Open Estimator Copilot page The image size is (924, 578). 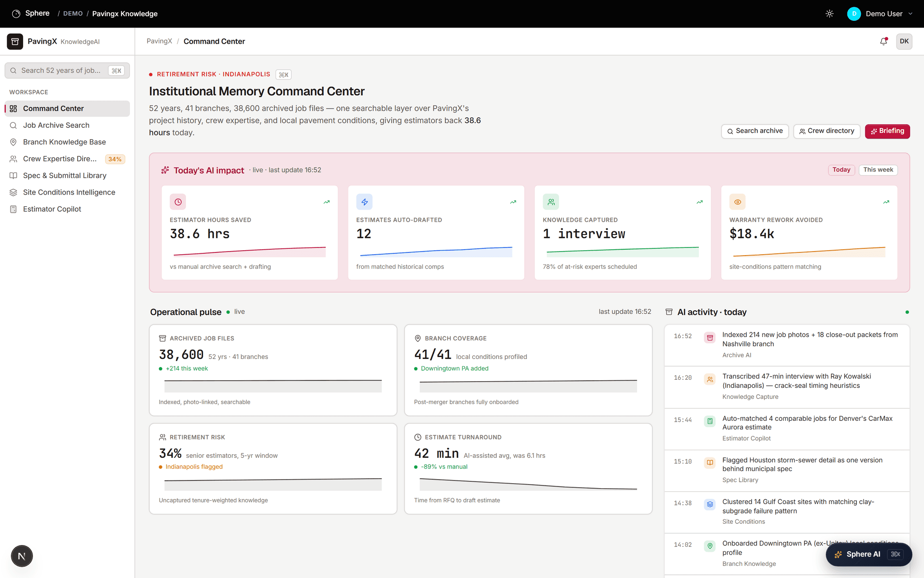[x=67, y=209]
